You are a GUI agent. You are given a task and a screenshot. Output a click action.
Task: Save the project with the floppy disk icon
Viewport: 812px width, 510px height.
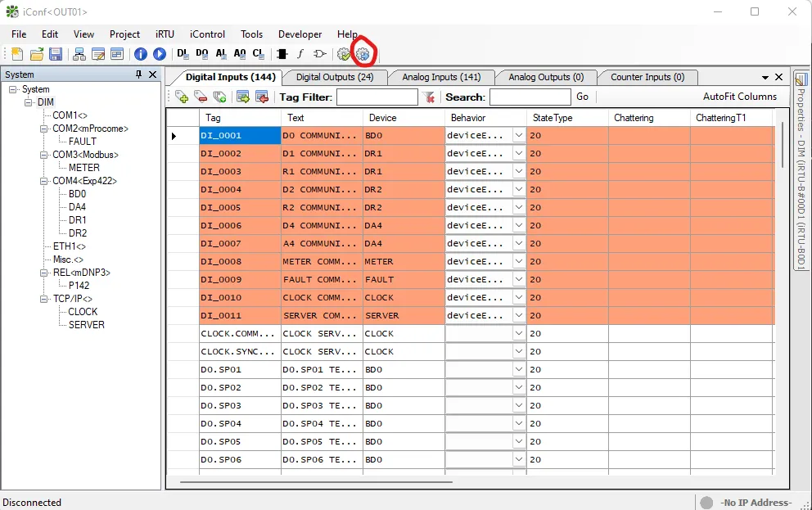(x=56, y=54)
